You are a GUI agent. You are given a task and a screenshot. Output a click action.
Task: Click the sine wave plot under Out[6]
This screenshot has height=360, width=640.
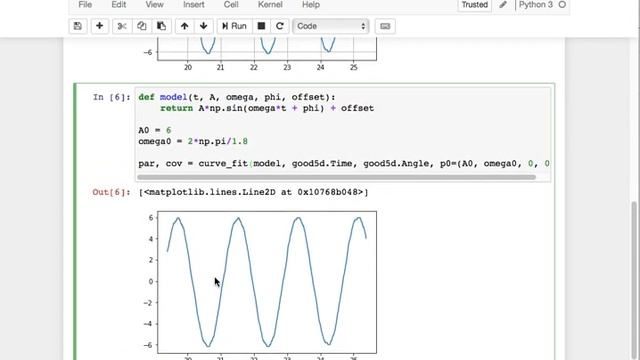267,282
